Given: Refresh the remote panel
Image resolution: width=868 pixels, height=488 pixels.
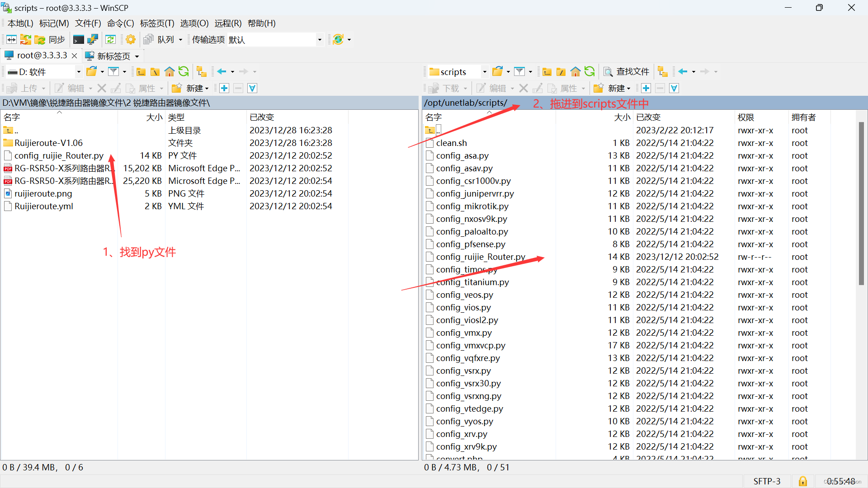Looking at the screenshot, I should pos(590,71).
